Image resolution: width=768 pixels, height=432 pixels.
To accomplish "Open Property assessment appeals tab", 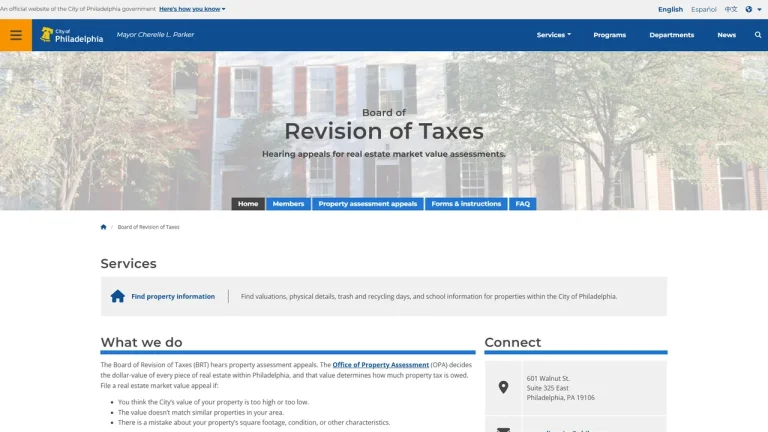I will (x=367, y=204).
